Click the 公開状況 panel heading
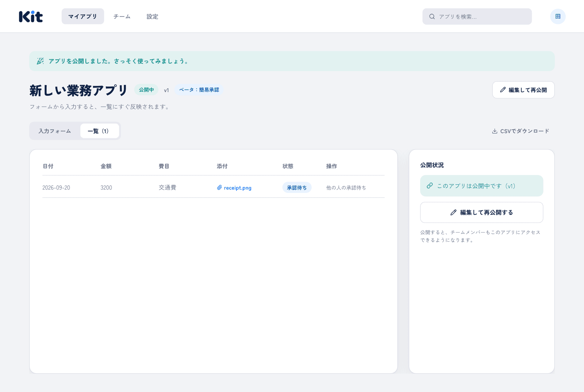The image size is (584, 392). [432, 165]
